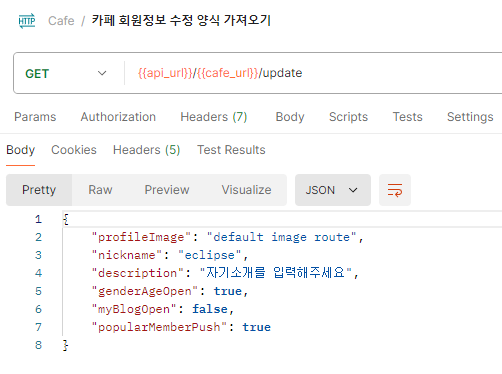Click line number 8 in the gutter
Screen dimensions: 502x374
point(38,345)
